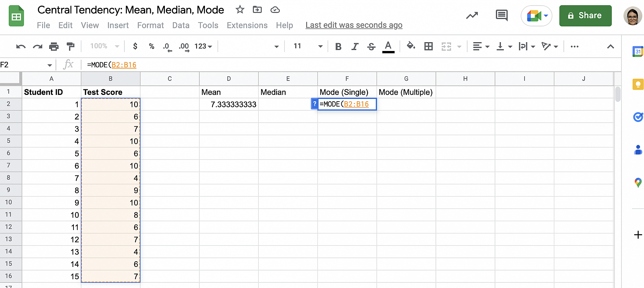Format as percent

click(x=152, y=46)
